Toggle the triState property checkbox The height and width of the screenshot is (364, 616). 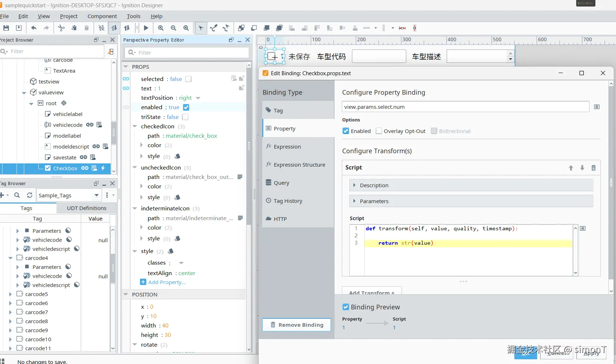(x=185, y=117)
